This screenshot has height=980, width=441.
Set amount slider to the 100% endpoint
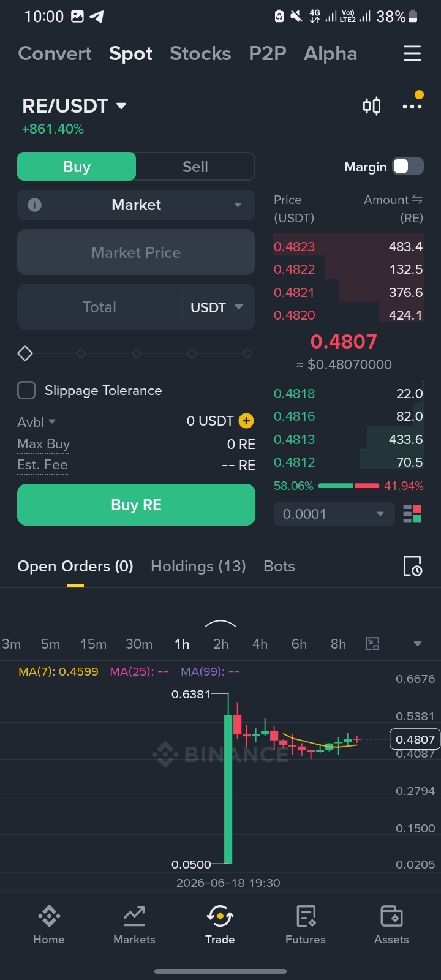click(247, 353)
